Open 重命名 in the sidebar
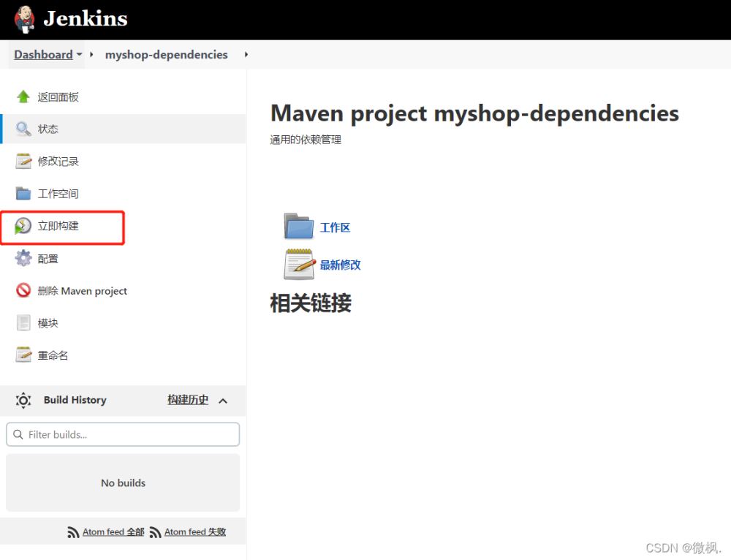731x560 pixels. point(53,355)
